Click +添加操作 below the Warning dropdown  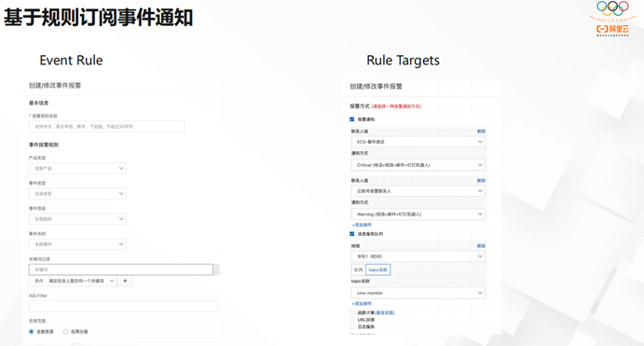click(x=362, y=225)
